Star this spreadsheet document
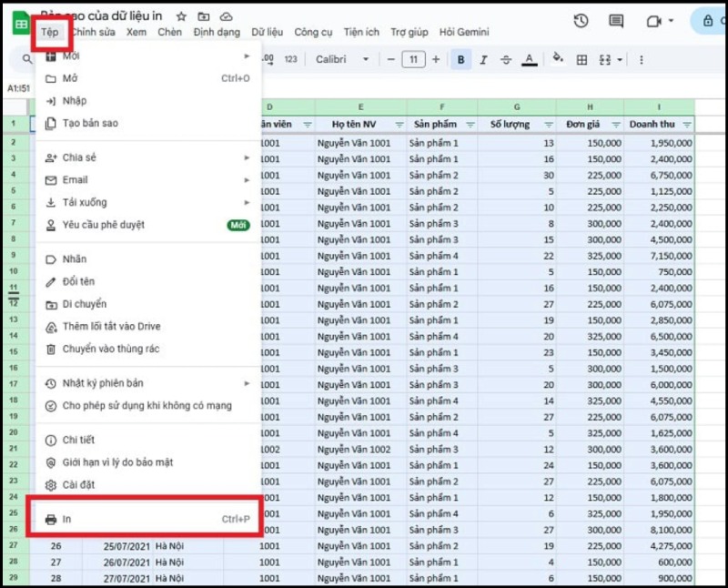This screenshot has height=588, width=728. click(182, 16)
